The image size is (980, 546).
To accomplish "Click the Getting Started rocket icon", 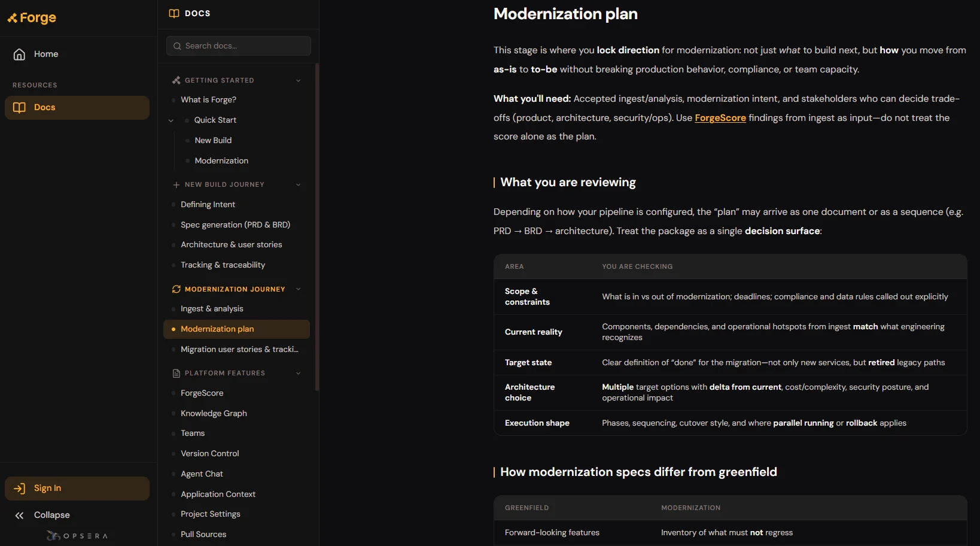I will pyautogui.click(x=176, y=80).
